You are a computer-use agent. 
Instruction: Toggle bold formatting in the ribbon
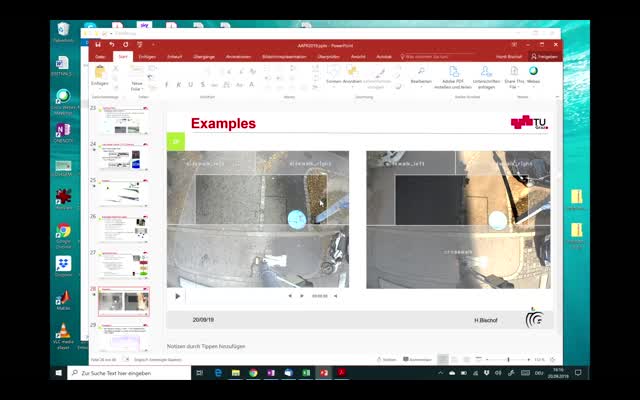coord(166,84)
